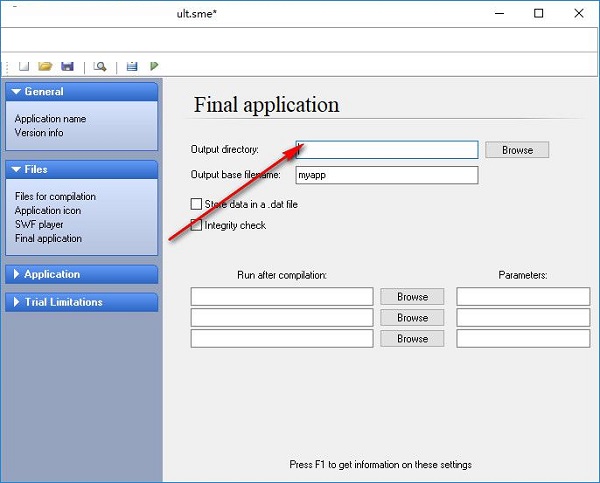The height and width of the screenshot is (483, 600).
Task: Open the SWF player page
Action: coord(39,225)
